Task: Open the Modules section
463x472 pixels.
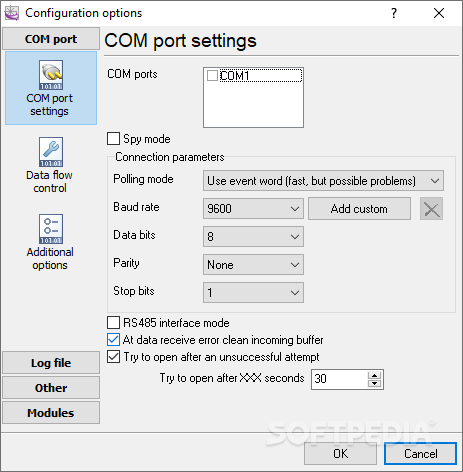Action: 51,413
